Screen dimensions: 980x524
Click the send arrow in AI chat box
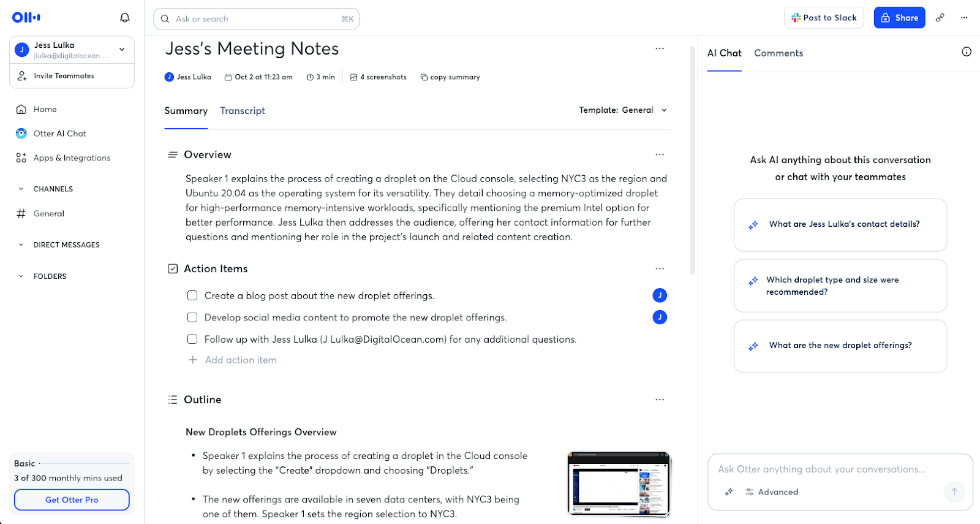coord(954,492)
